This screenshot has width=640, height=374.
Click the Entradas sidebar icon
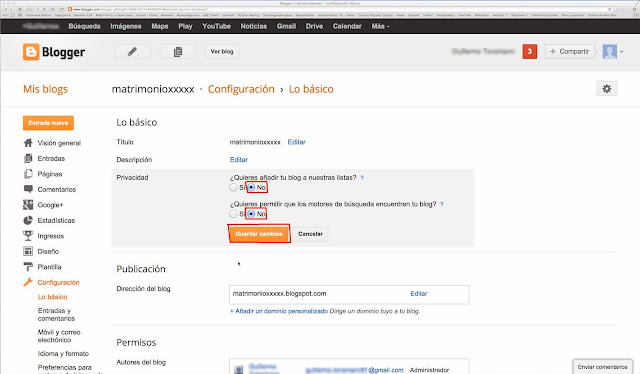(28, 158)
